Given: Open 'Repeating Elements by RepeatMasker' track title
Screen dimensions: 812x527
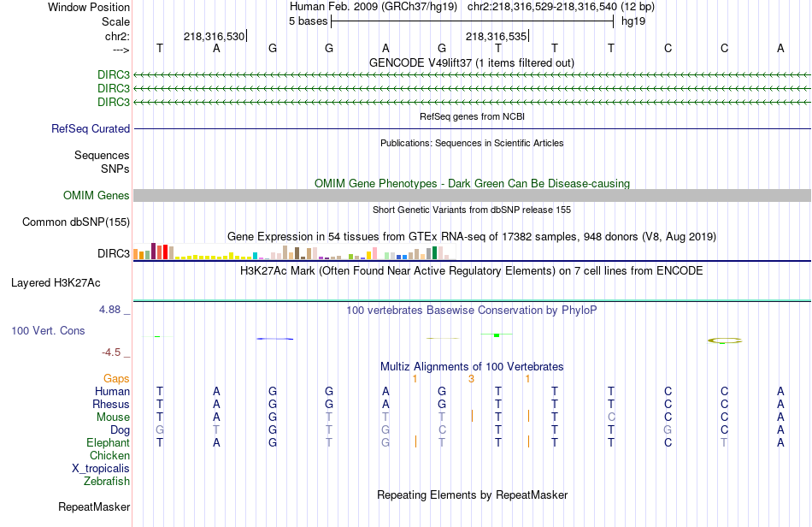Looking at the screenshot, I should 473,494.
